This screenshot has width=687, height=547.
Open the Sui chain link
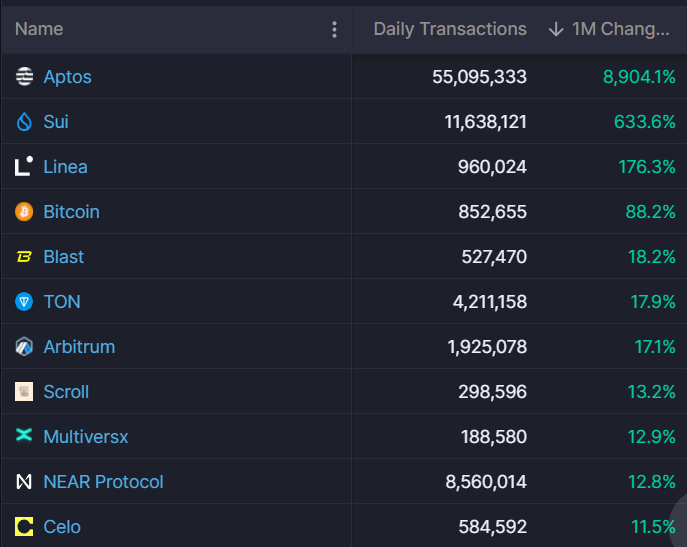pos(56,121)
